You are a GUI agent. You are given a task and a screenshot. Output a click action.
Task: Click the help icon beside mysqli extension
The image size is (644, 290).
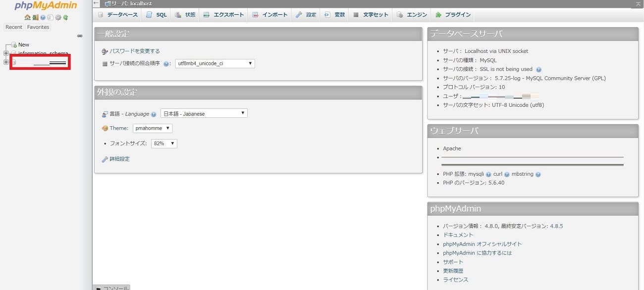tap(488, 174)
